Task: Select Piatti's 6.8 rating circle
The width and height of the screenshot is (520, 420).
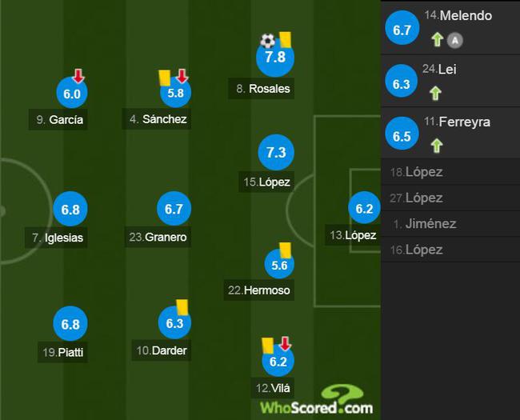Action: (x=70, y=324)
